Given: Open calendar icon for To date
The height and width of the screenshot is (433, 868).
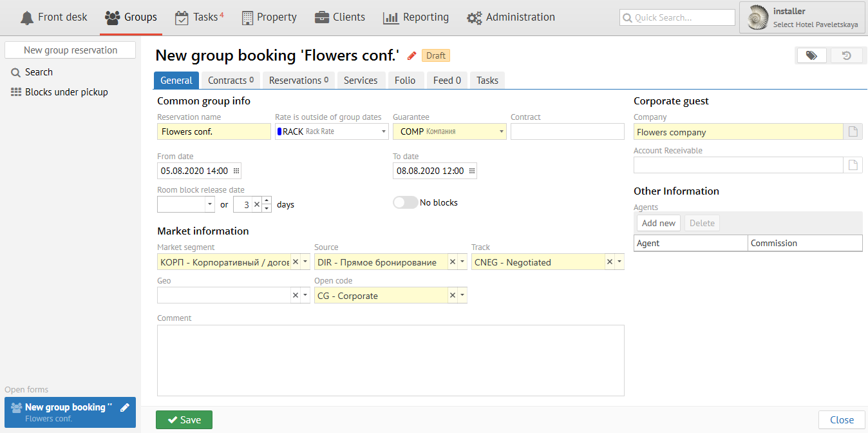Looking at the screenshot, I should [471, 171].
